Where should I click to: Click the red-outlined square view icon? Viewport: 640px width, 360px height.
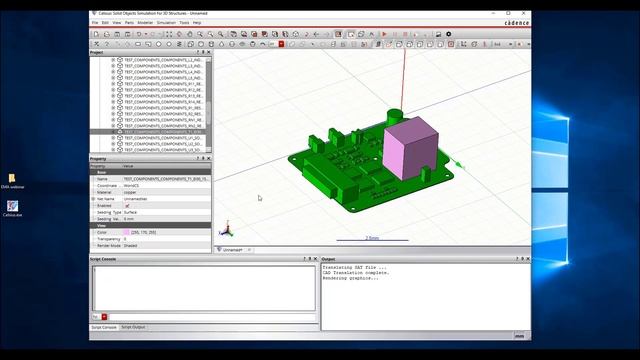pos(451,44)
